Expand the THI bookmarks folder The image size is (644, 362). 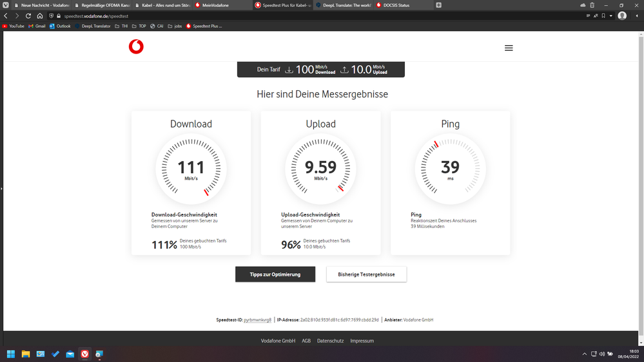click(121, 26)
